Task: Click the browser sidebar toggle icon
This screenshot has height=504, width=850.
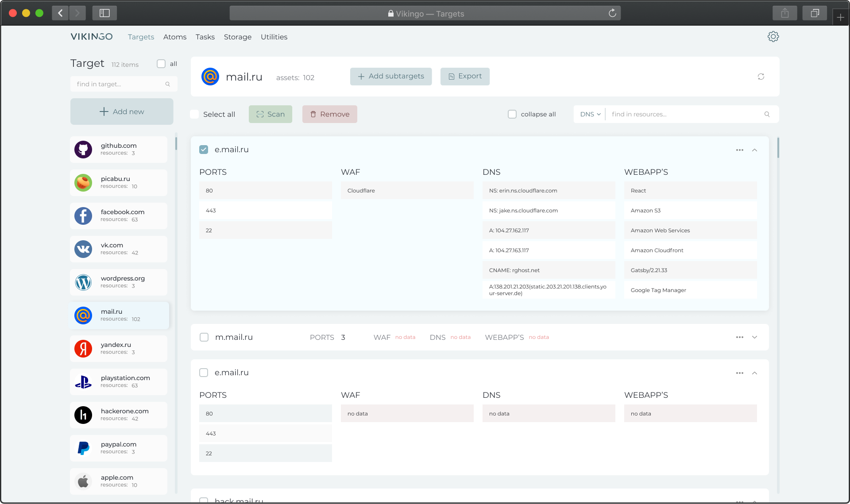Action: point(104,13)
